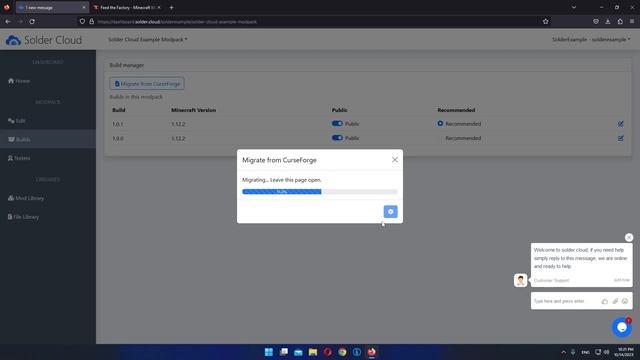Screen dimensions: 640x360
Task: Click the blue spinner button in dialog
Action: [x=390, y=211]
